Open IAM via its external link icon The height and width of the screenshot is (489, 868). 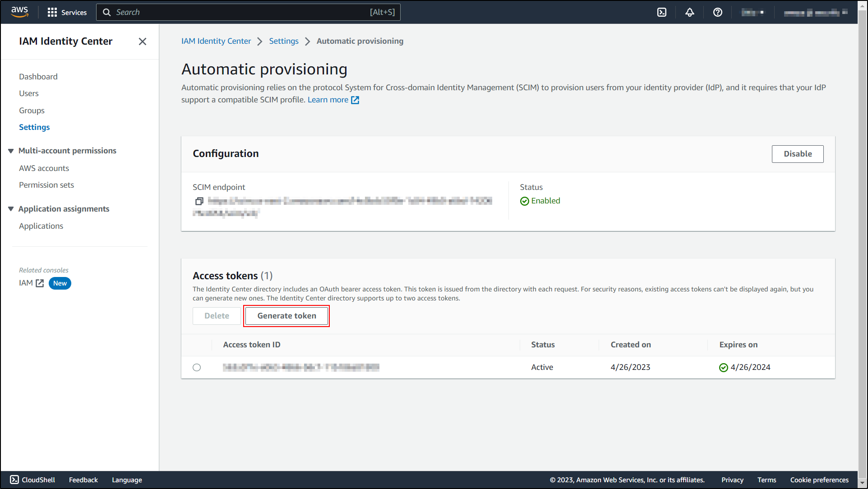pos(39,283)
